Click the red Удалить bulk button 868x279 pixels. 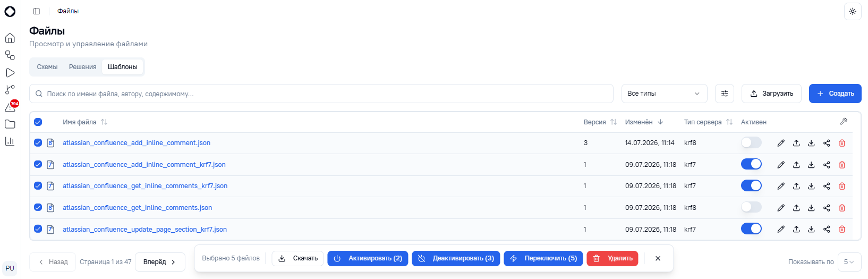coord(612,258)
